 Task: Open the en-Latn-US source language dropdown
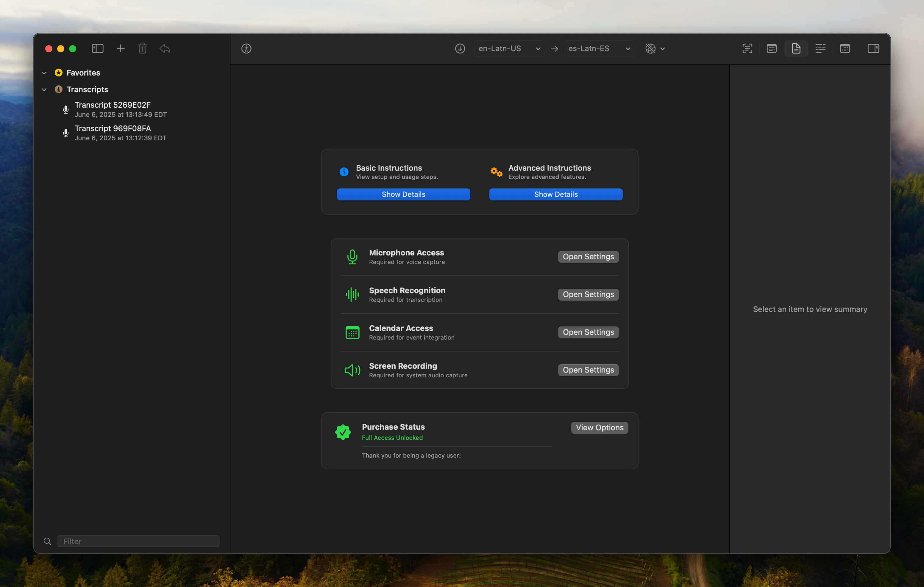(509, 49)
